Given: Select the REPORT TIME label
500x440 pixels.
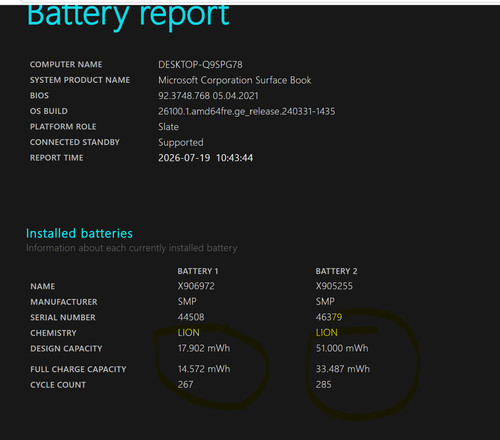Looking at the screenshot, I should [x=57, y=158].
